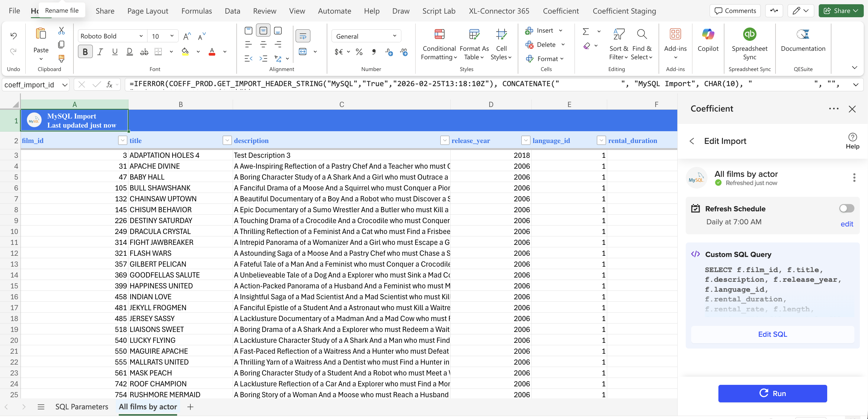868x419 pixels.
Task: Open Documentation from QESuite group
Action: click(x=803, y=34)
